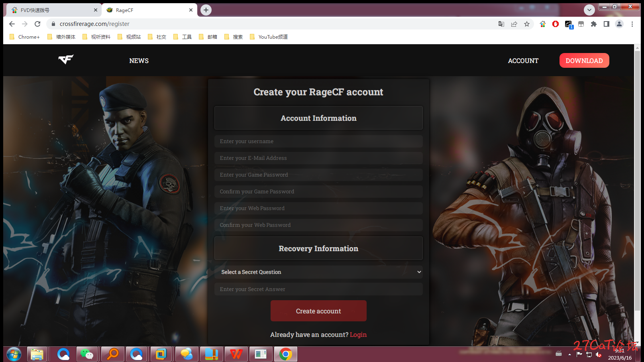
Task: Follow the Login link
Action: coord(358,334)
